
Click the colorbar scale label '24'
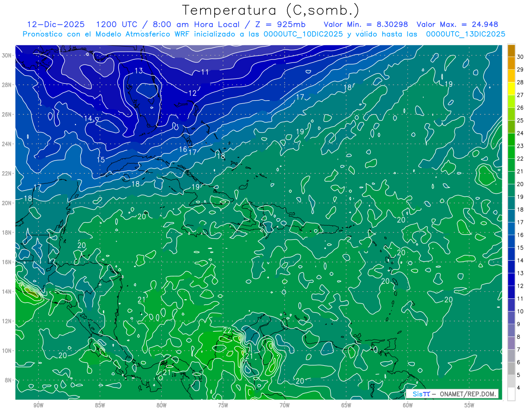520,133
